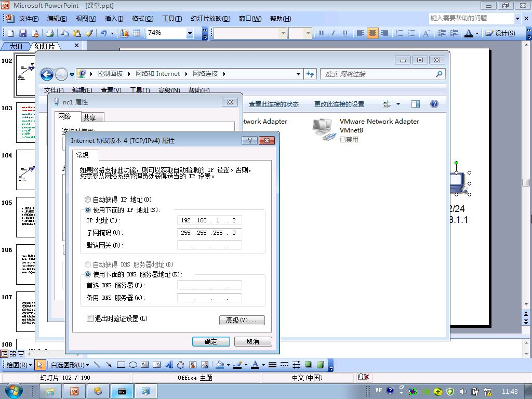This screenshot has height=399, width=532.
Task: Click the 取消 Cancel button in TCP/IPv4 dialog
Action: tap(253, 341)
